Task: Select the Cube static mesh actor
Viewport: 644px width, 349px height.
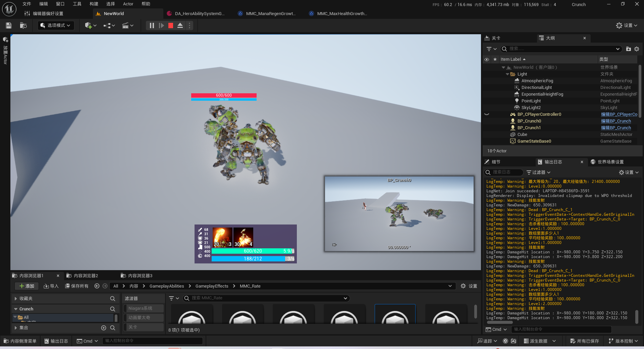Action: coord(522,135)
